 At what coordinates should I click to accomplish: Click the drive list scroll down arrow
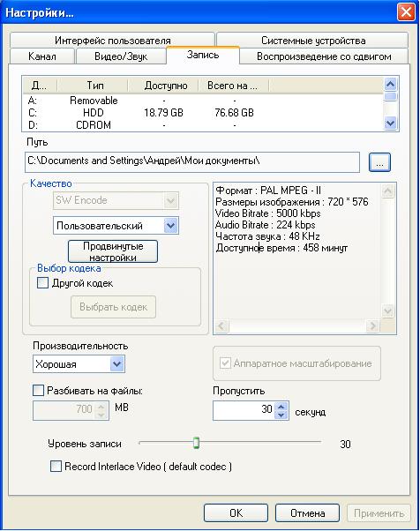tap(390, 123)
